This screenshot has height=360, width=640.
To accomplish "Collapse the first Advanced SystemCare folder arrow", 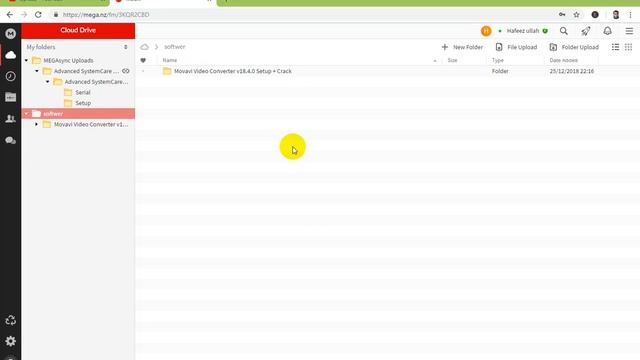I will pyautogui.click(x=37, y=71).
